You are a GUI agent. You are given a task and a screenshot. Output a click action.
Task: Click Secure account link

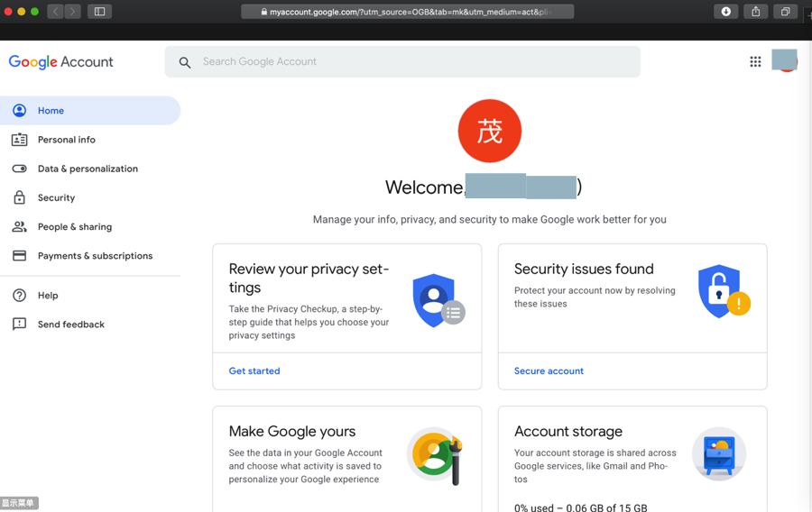(x=549, y=370)
